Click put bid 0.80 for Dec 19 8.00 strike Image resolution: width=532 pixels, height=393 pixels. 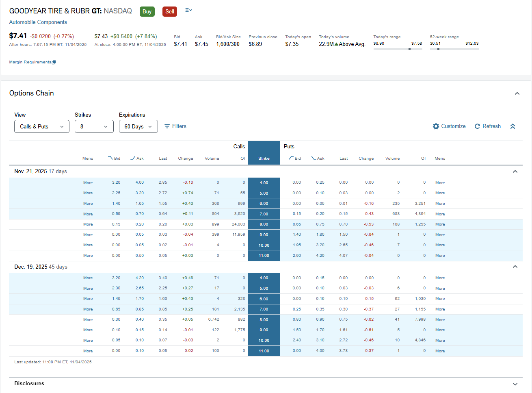point(297,319)
